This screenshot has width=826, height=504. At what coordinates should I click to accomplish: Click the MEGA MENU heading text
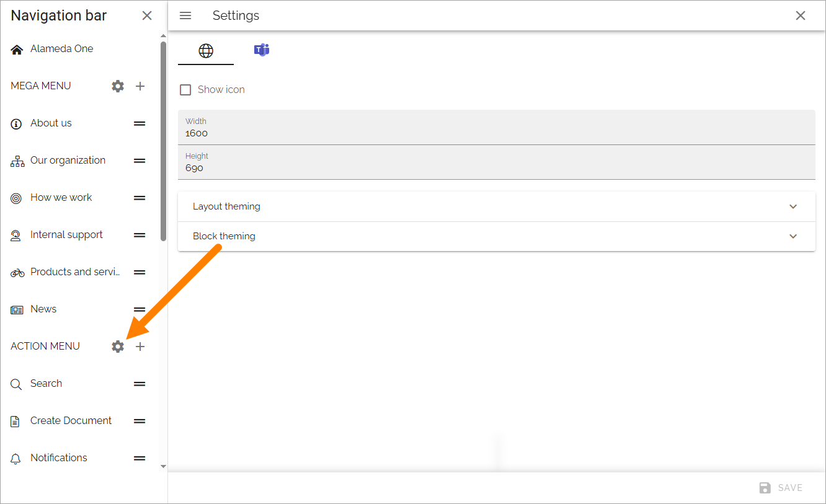pos(41,86)
